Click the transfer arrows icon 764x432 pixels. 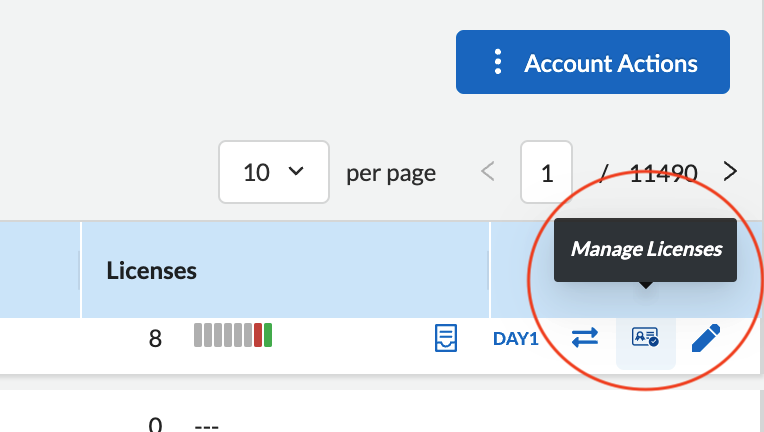pyautogui.click(x=584, y=338)
